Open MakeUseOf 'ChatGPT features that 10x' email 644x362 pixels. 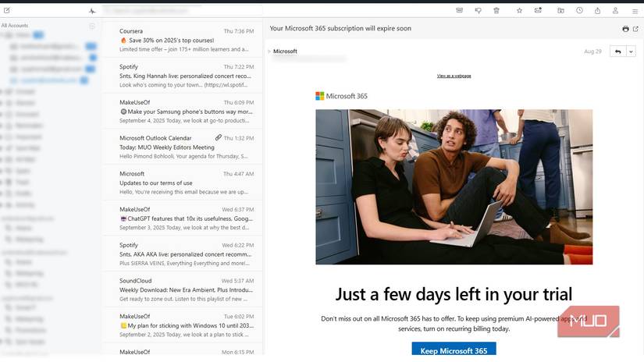point(183,218)
